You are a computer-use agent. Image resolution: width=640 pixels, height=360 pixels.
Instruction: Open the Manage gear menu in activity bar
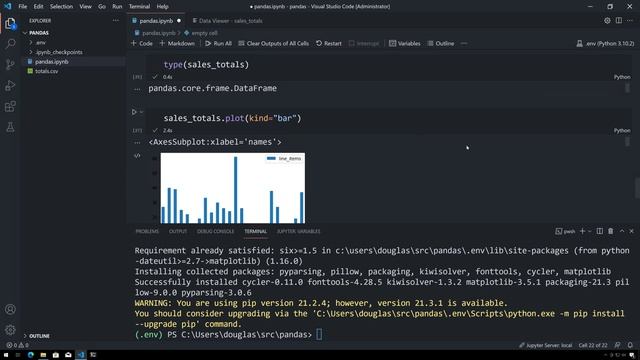pyautogui.click(x=10, y=329)
